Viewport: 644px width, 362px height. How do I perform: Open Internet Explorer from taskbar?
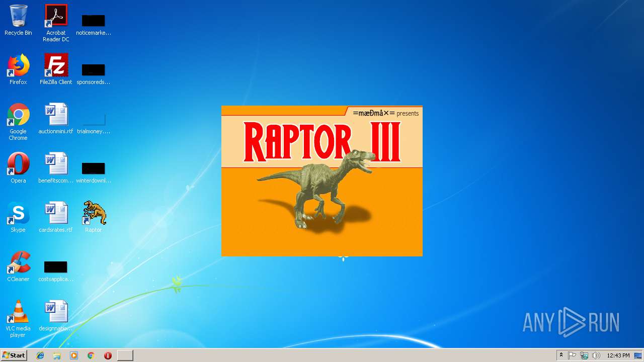click(x=40, y=355)
